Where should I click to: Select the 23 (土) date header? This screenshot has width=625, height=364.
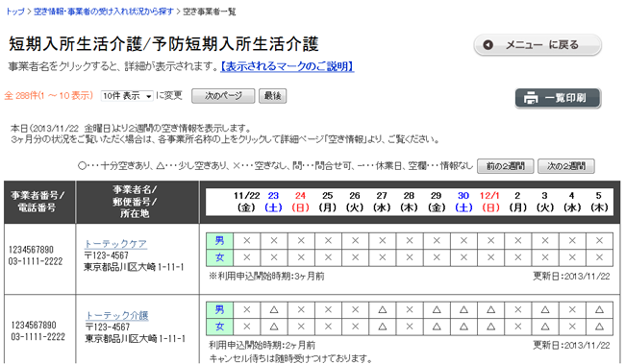click(x=273, y=202)
